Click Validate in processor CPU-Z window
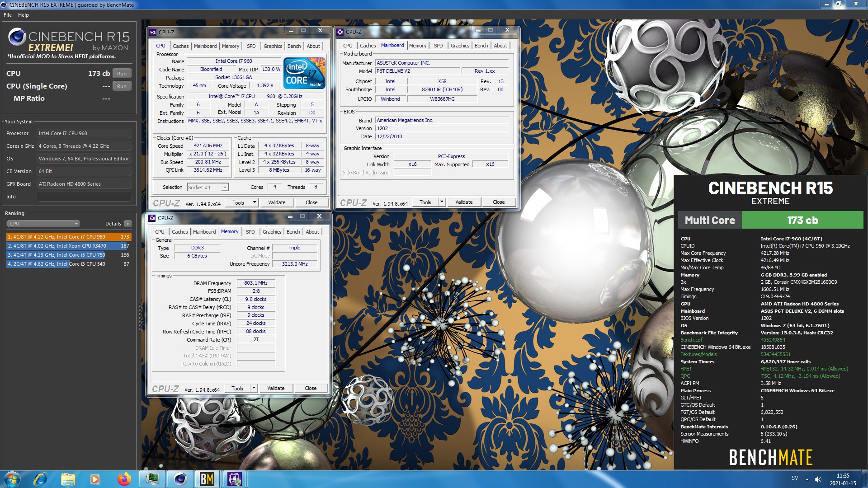The height and width of the screenshot is (488, 868). coord(277,202)
